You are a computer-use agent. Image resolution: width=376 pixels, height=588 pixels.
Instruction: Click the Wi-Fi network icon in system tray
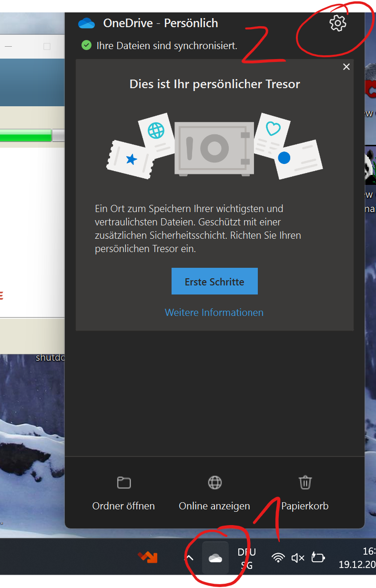(278, 558)
